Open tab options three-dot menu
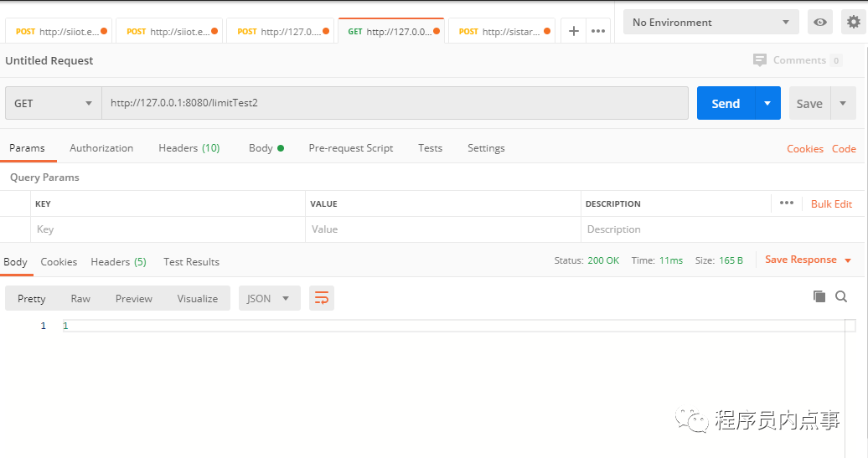Screen dimensions: 868x458 point(598,31)
